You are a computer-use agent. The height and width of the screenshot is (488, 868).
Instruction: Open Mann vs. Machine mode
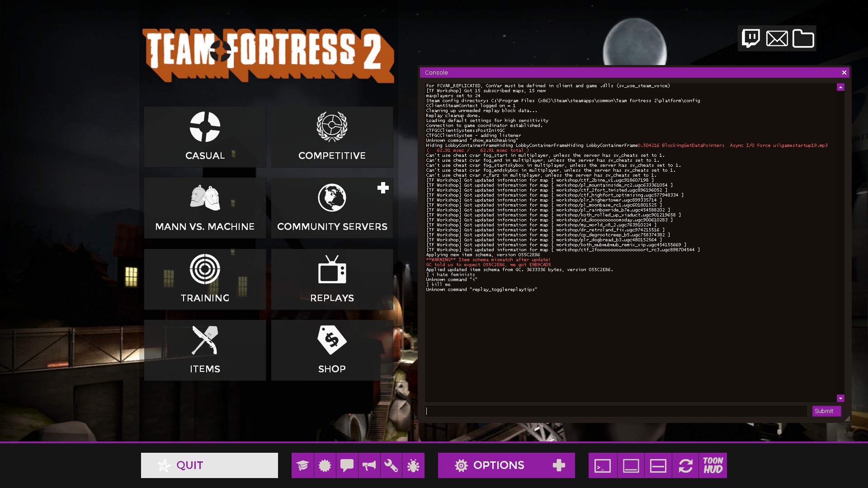[x=205, y=208]
